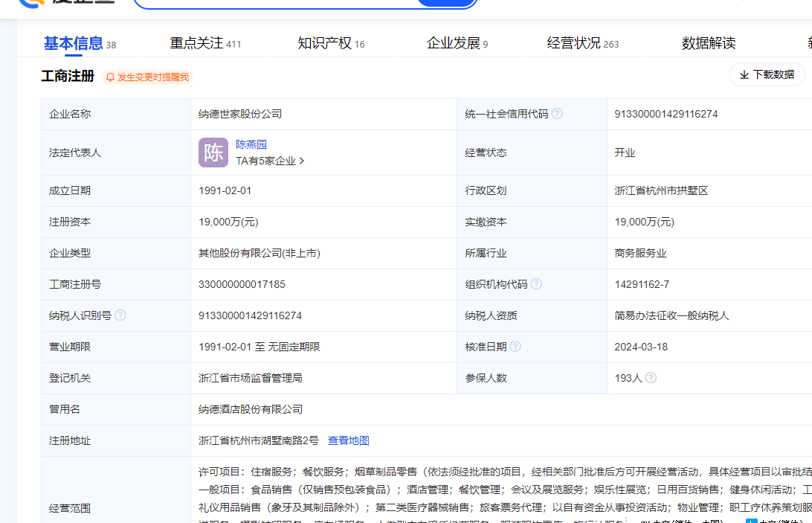Click the search input field at top

[x=274, y=3]
